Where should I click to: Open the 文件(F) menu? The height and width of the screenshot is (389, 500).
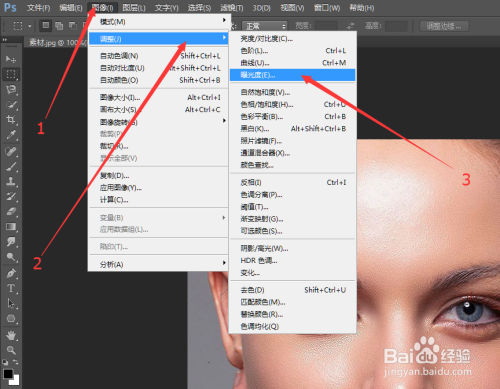[x=38, y=8]
